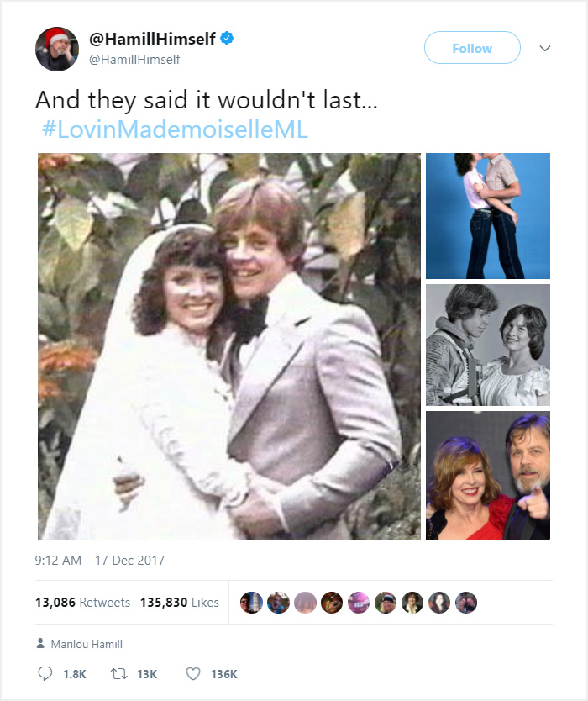Click the first liker's profile avatar

coord(251,601)
